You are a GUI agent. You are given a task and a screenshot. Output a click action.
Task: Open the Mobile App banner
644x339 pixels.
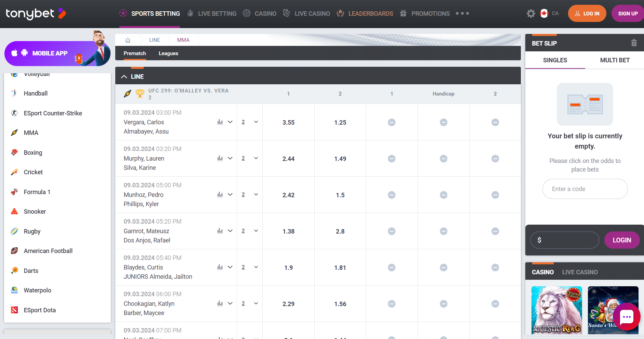57,53
